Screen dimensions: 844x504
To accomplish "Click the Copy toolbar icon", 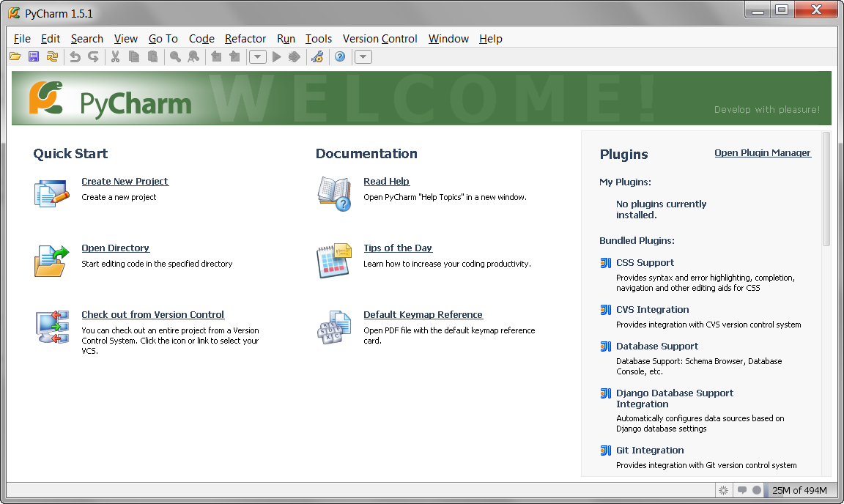I will 134,56.
